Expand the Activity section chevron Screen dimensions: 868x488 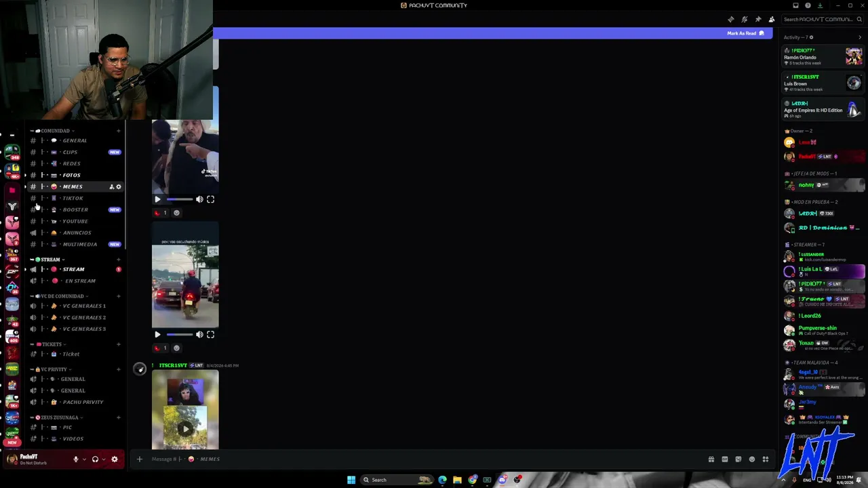pos(860,37)
